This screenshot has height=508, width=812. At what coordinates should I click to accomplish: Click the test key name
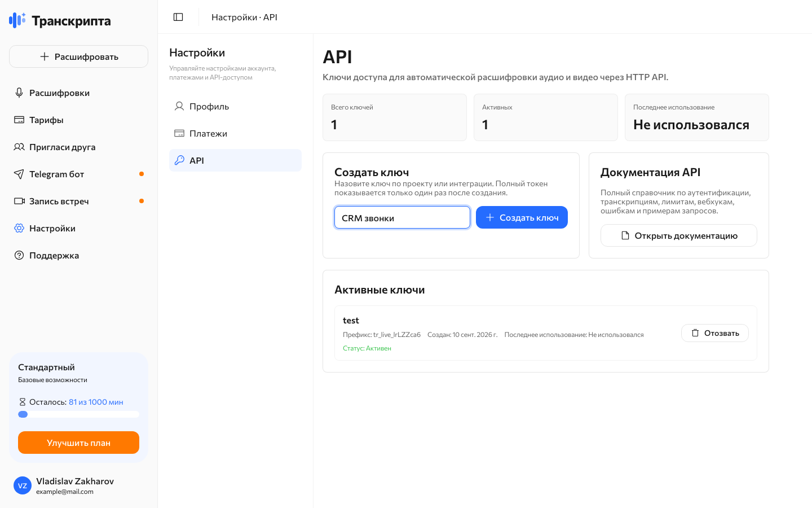coord(351,321)
